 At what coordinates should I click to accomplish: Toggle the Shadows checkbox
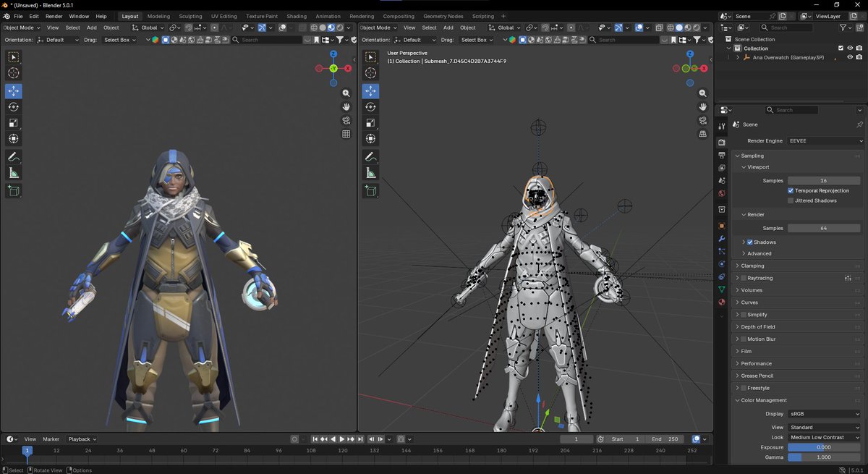click(749, 242)
